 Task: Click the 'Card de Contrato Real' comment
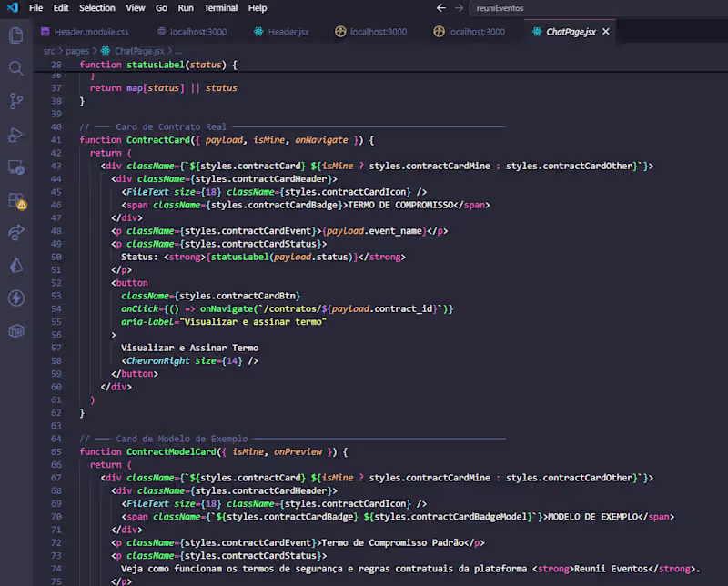click(171, 126)
